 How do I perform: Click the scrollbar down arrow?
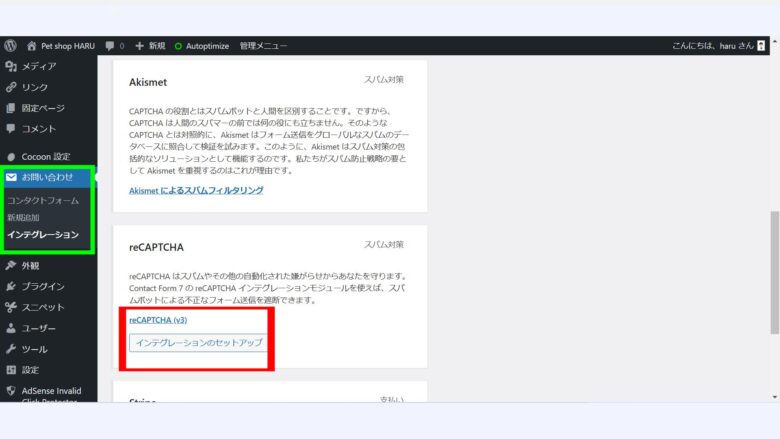(x=775, y=397)
